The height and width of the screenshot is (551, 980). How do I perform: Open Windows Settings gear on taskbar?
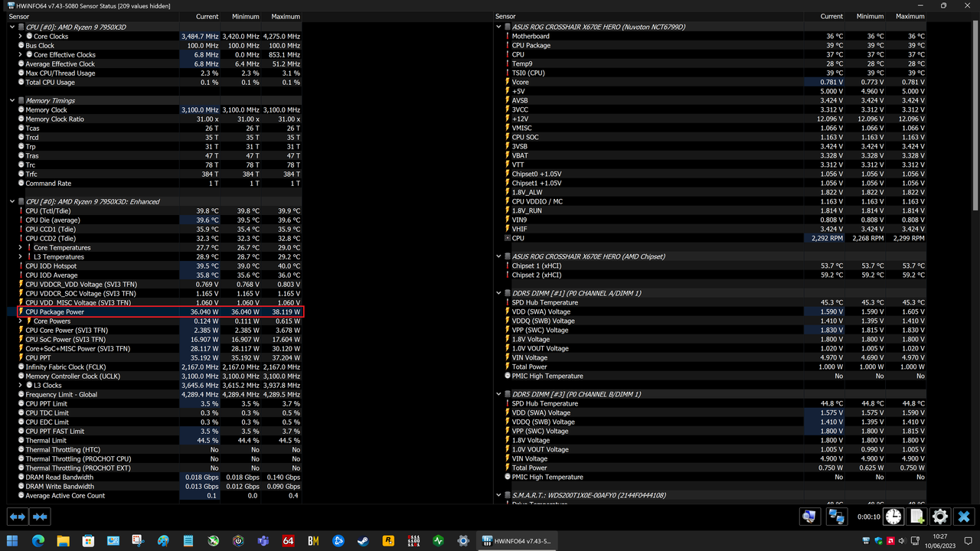click(x=463, y=540)
